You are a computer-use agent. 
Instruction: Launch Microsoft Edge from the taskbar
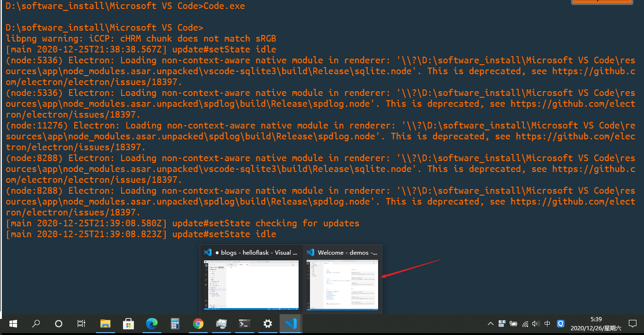[x=151, y=324]
